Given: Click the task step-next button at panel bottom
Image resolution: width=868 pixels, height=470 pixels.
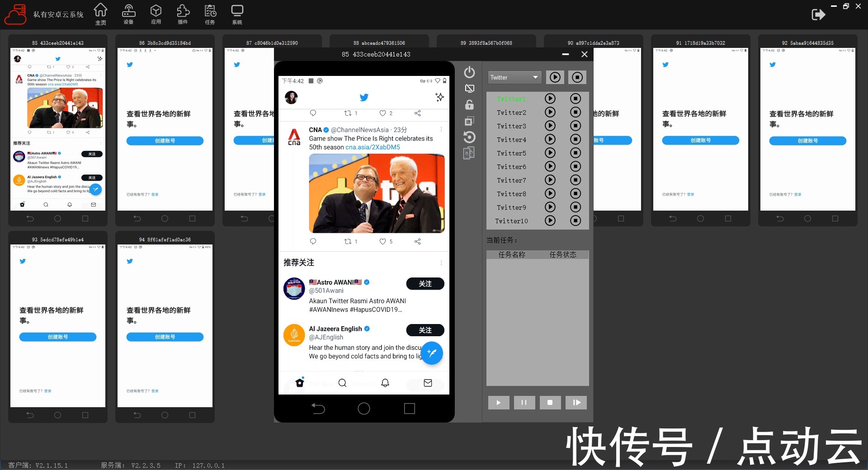Looking at the screenshot, I should (576, 403).
